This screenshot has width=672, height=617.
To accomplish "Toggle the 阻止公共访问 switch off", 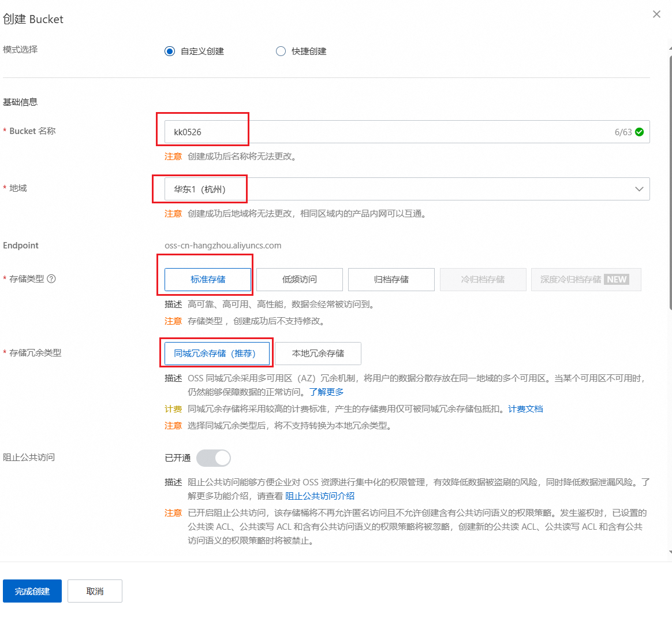I will [x=214, y=458].
